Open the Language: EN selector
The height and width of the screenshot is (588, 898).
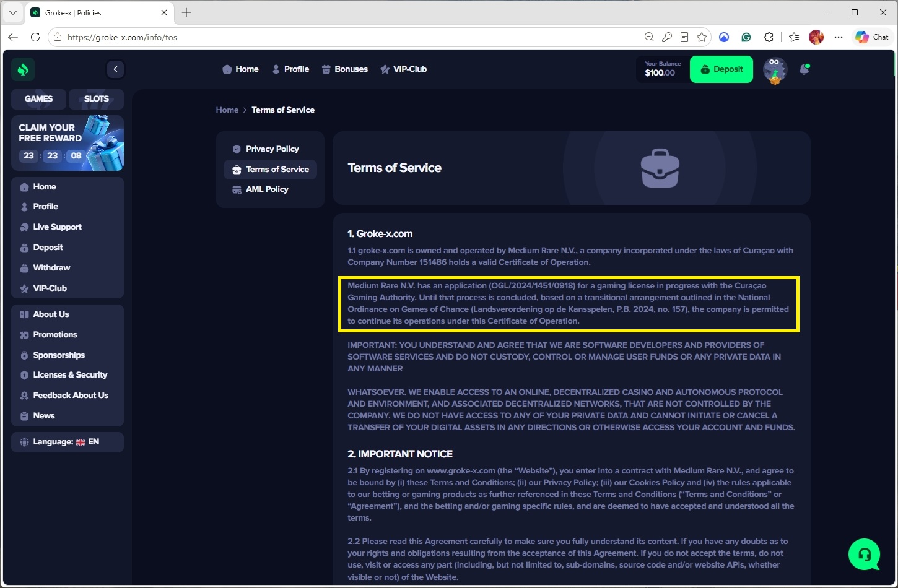tap(68, 442)
